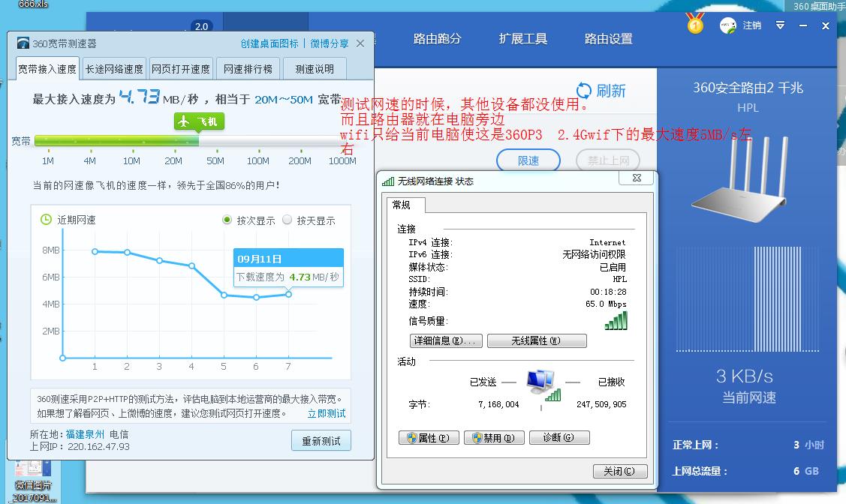Click the green 飞机 speed badge
Image resolution: width=846 pixels, height=504 pixels.
click(199, 121)
